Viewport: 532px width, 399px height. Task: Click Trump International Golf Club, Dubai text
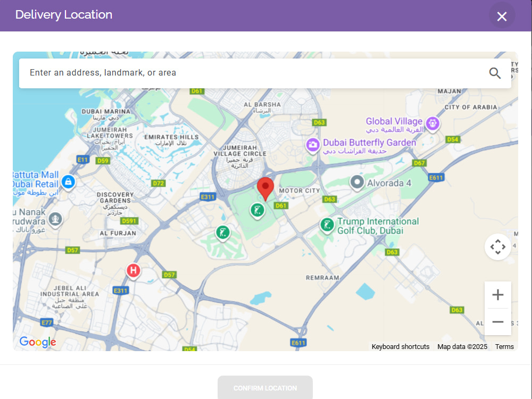point(378,226)
